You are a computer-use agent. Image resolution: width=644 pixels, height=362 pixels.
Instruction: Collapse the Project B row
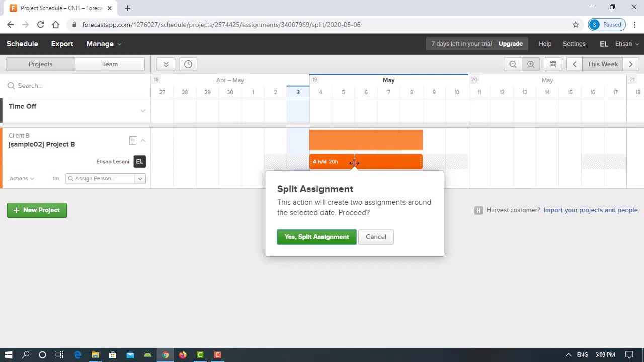tap(143, 141)
